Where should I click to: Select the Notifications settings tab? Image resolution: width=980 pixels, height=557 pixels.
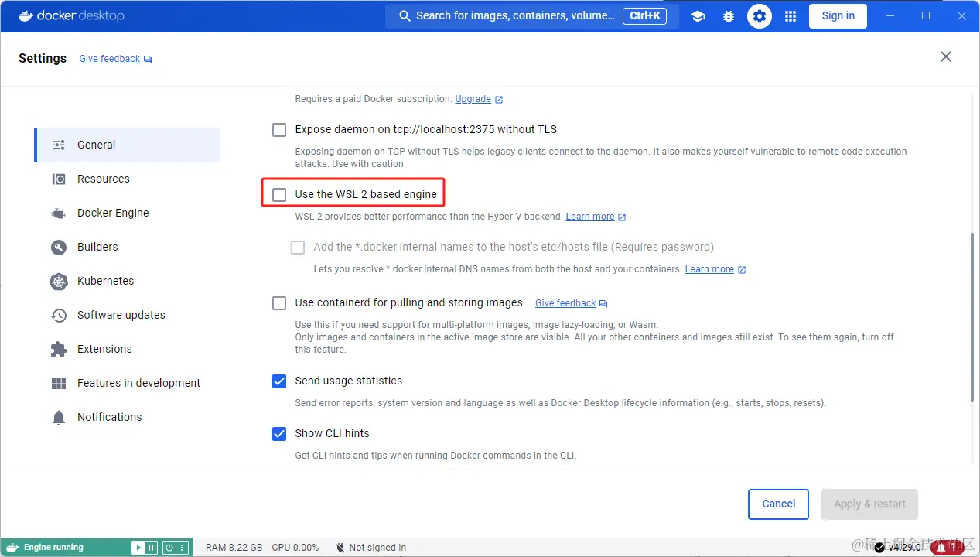coord(128,417)
